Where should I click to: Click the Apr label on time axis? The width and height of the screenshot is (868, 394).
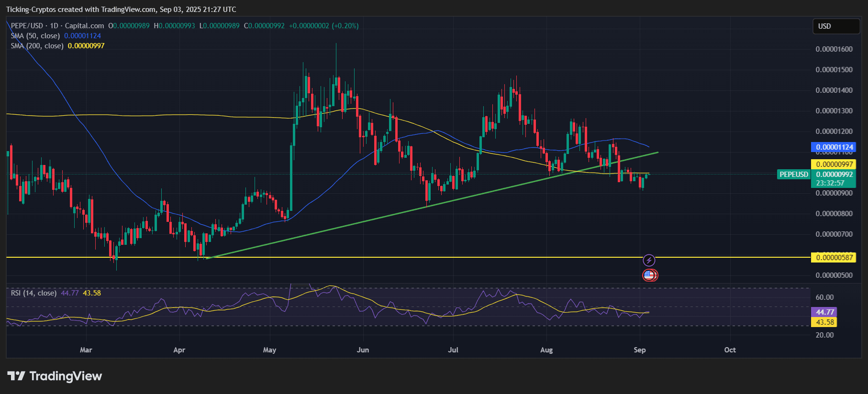[x=179, y=350]
